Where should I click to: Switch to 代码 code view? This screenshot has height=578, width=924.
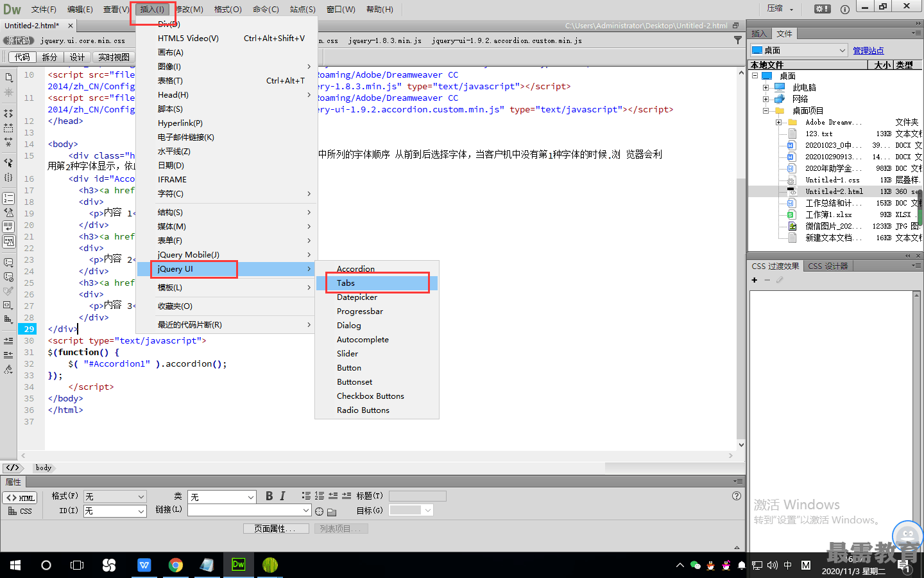point(22,57)
